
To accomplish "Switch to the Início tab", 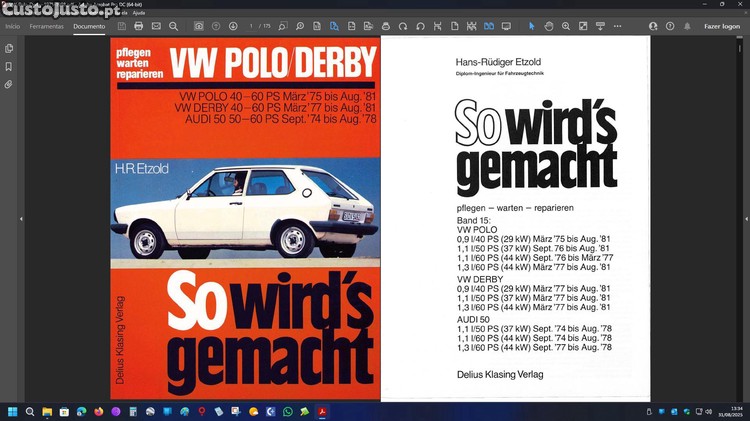I will tap(13, 26).
